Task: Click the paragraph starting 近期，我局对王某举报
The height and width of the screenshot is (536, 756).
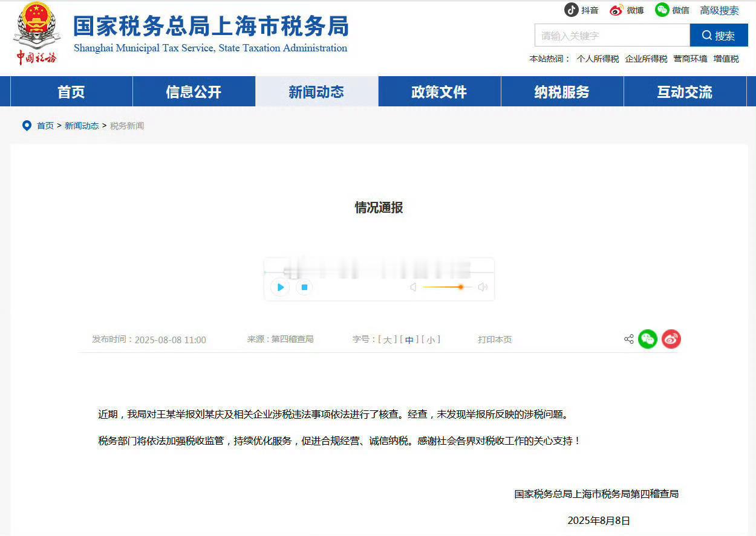Action: [x=333, y=415]
